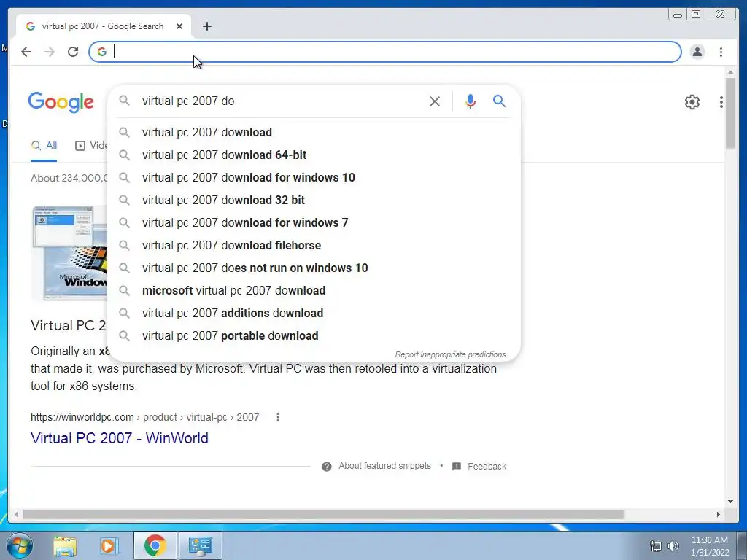
Task: Choose suggestion additions download
Action: pyautogui.click(x=314, y=314)
